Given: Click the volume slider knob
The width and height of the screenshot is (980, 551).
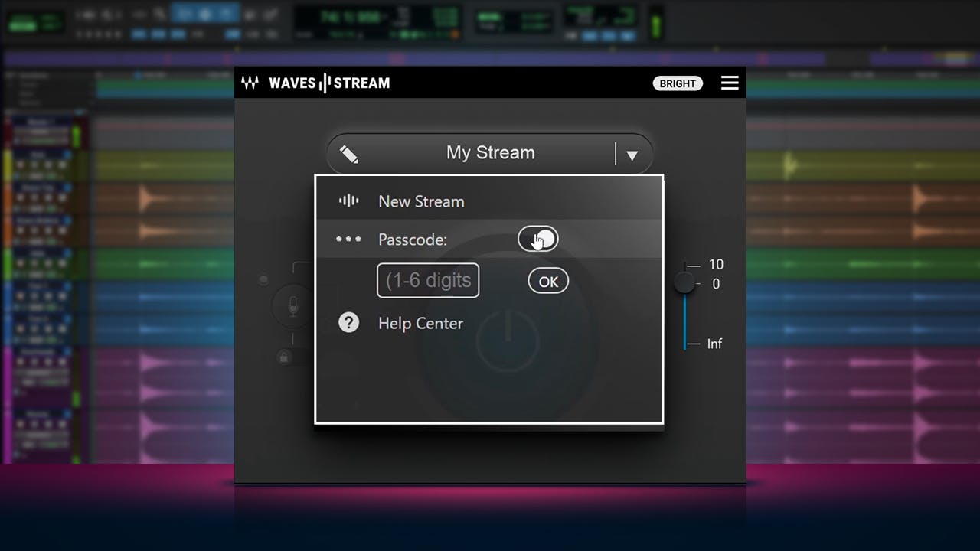Looking at the screenshot, I should pos(684,282).
